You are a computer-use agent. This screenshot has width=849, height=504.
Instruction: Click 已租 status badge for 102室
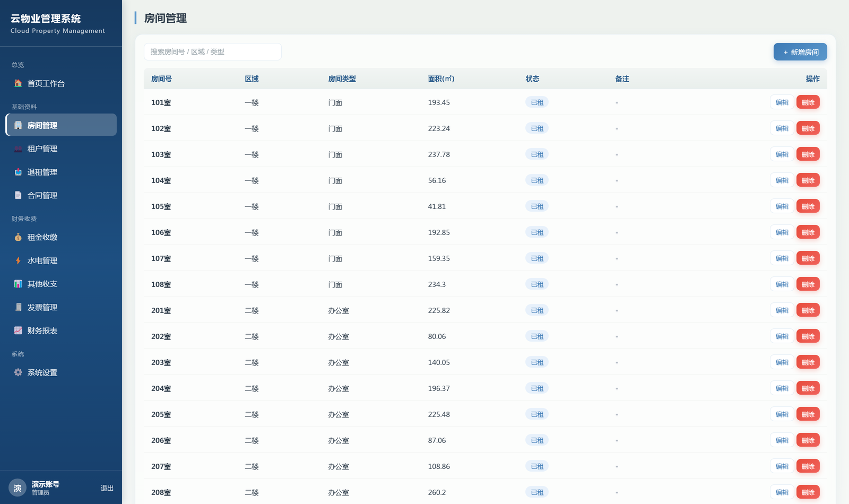pos(537,128)
